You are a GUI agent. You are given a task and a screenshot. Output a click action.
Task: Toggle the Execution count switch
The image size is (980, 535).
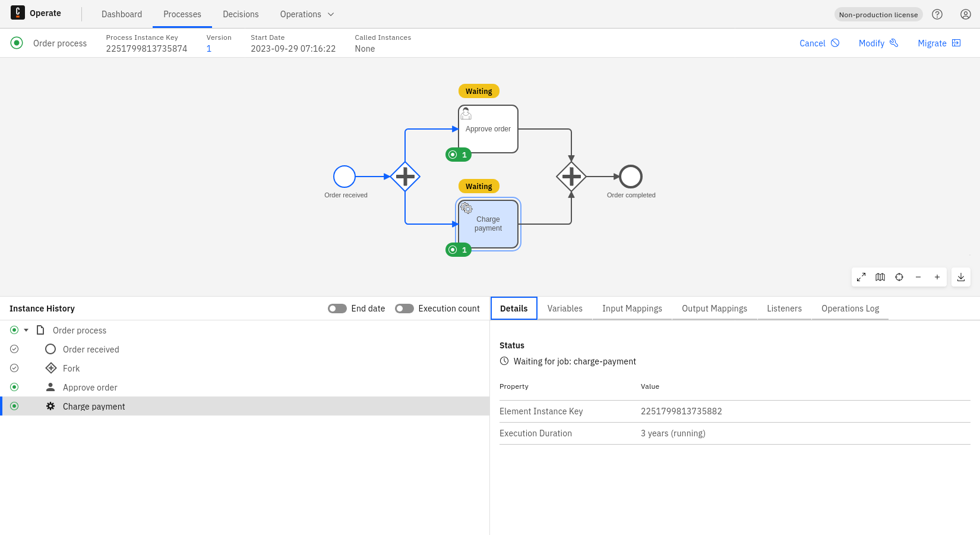404,309
